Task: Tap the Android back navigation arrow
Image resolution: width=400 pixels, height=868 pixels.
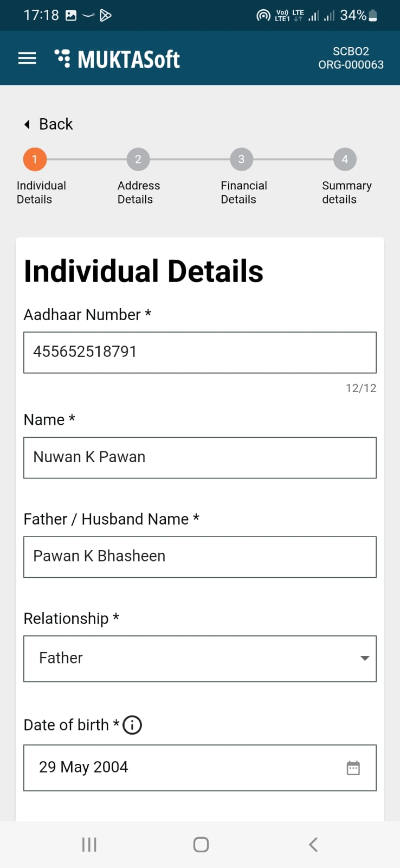Action: pos(313,844)
